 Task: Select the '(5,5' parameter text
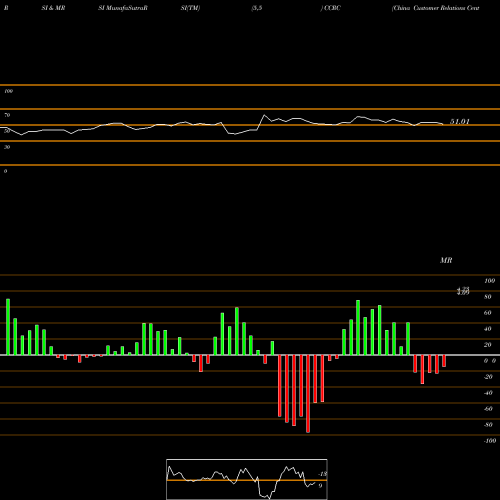[257, 8]
